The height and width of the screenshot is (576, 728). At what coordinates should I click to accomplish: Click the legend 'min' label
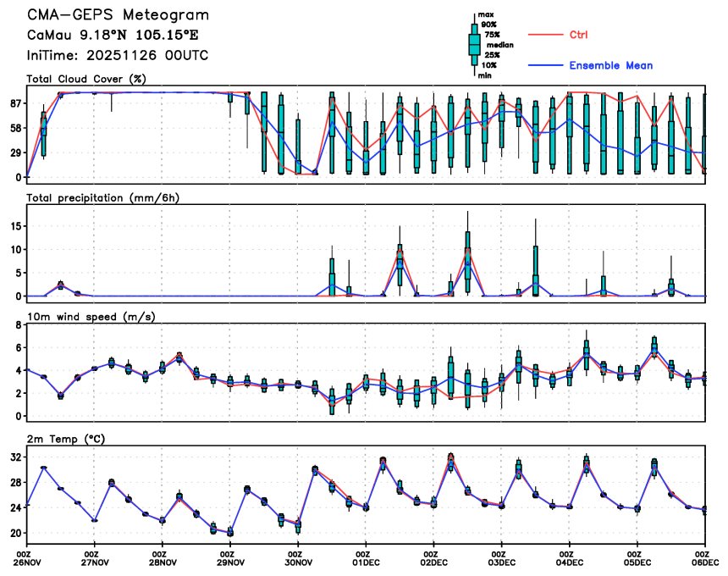coord(485,75)
